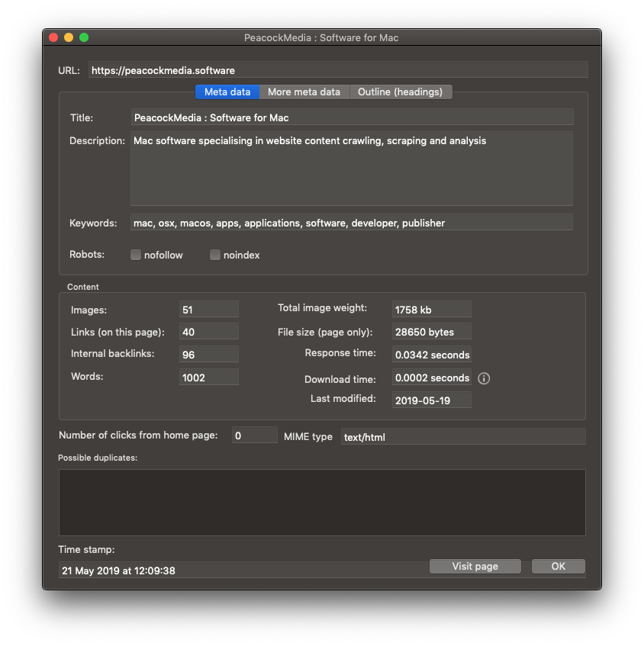This screenshot has width=644, height=646.
Task: Enable the noindex checkbox
Action: [215, 255]
